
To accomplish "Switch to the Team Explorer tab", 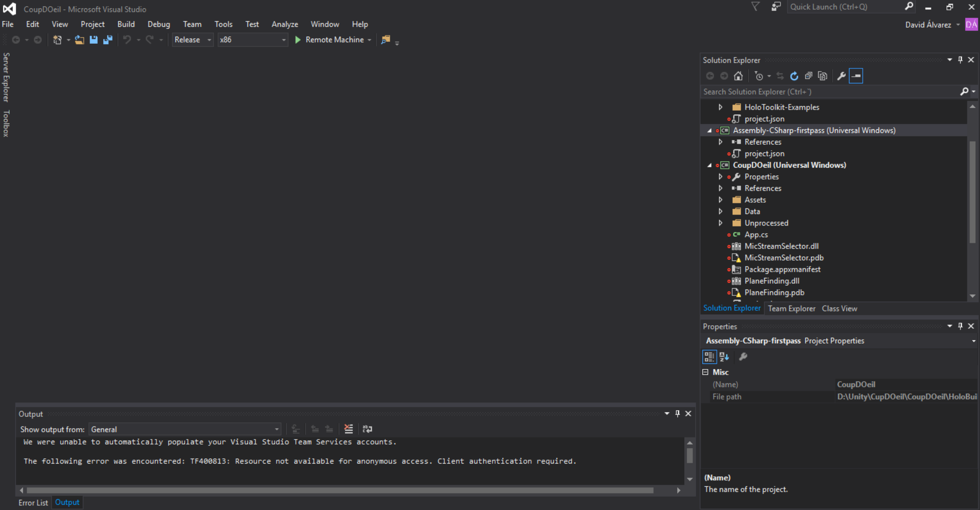I will tap(792, 309).
